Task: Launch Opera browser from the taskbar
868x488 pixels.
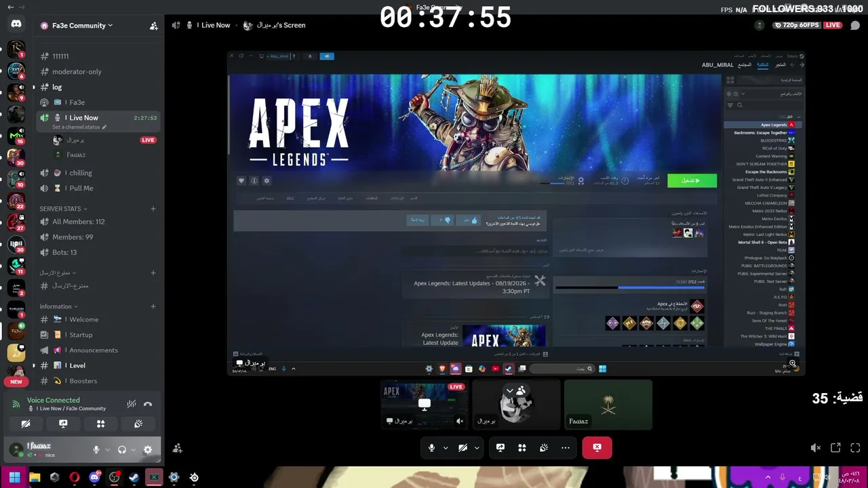Action: (75, 477)
